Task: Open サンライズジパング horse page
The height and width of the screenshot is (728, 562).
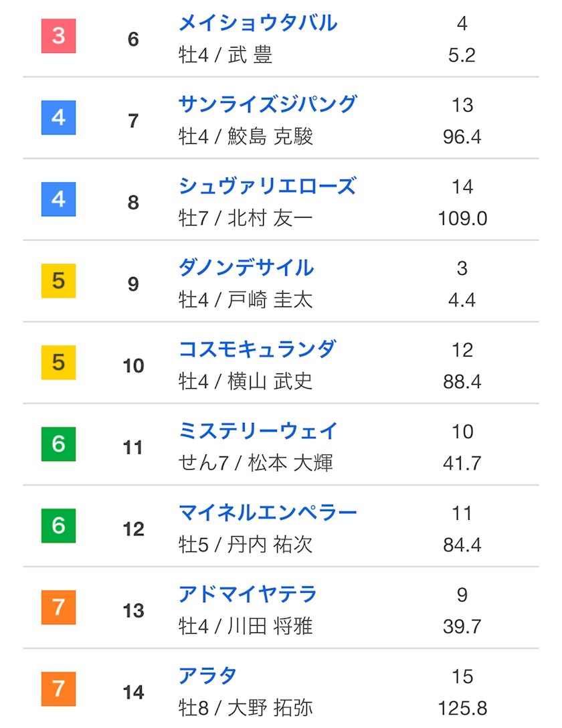Action: pos(268,105)
